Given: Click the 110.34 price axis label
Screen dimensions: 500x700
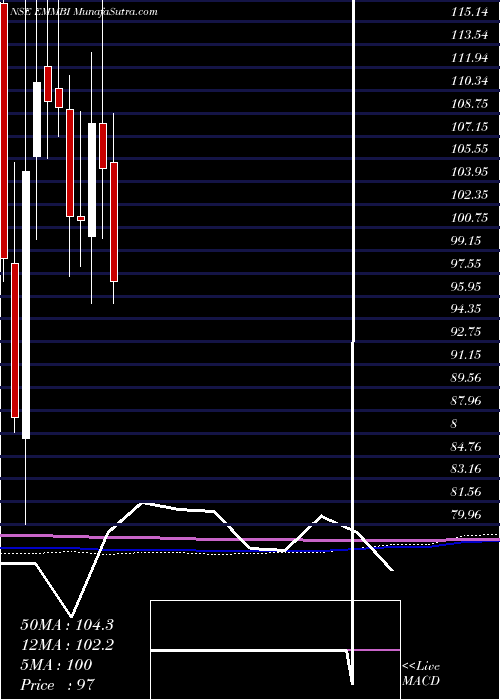Looking at the screenshot, I should point(469,81).
